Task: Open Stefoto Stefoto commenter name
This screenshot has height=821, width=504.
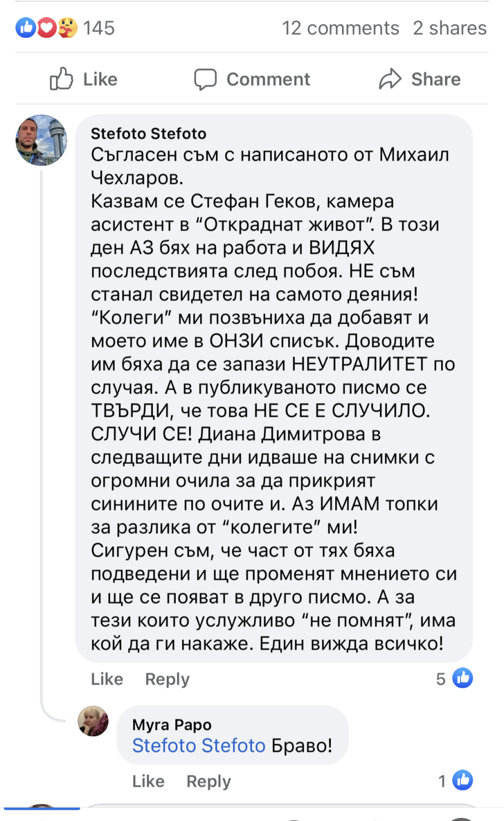Action: [x=149, y=133]
